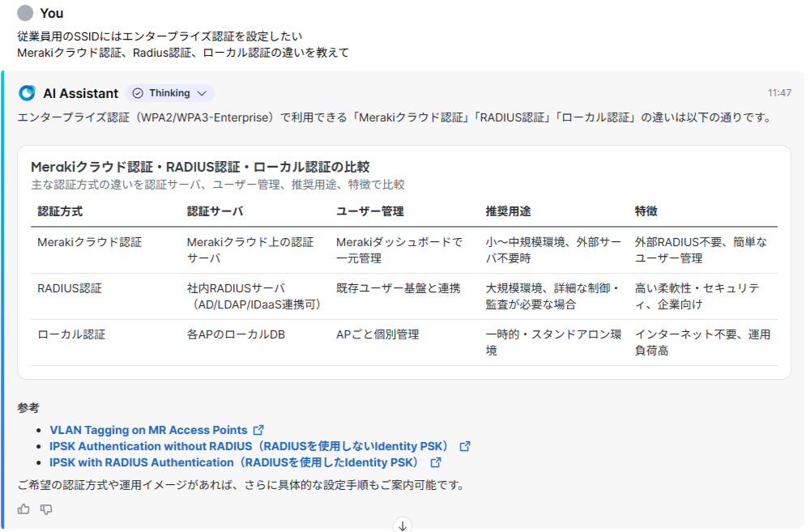Click the thumbs up feedback icon
This screenshot has width=810, height=532.
point(23,509)
